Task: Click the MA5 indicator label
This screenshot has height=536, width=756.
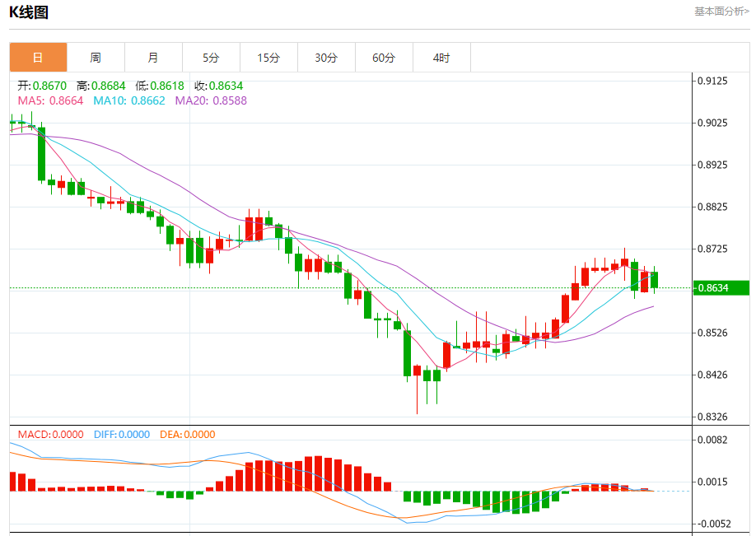Action: 50,100
